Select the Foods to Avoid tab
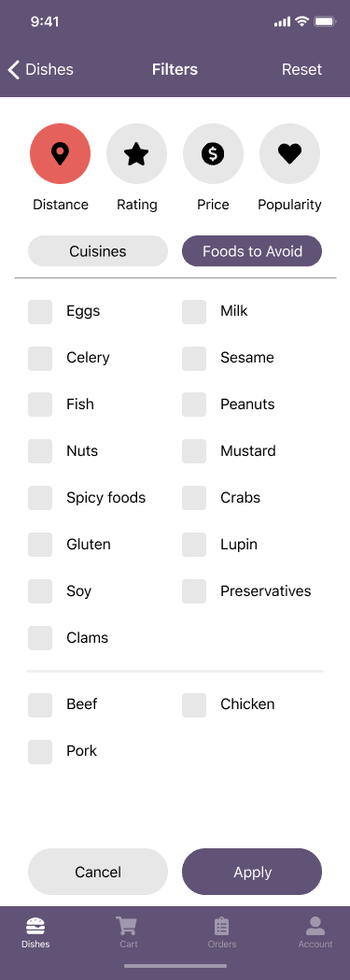Viewport: 350px width, 980px height. pos(252,251)
